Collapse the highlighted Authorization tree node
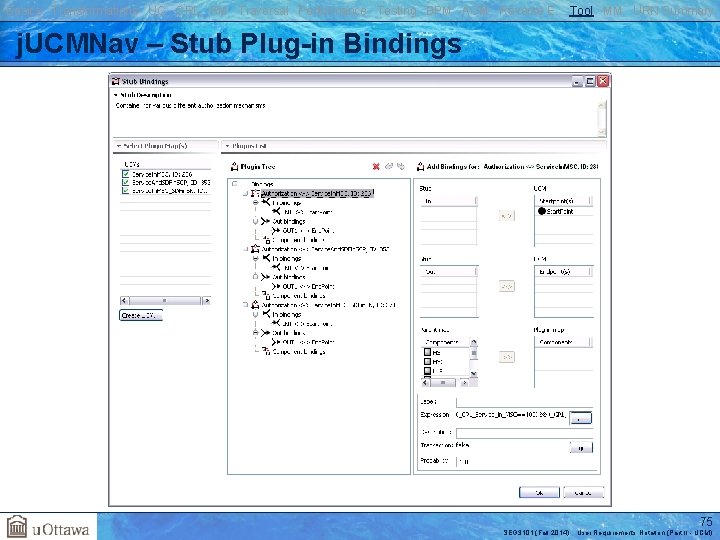The image size is (720, 540). pos(246,193)
